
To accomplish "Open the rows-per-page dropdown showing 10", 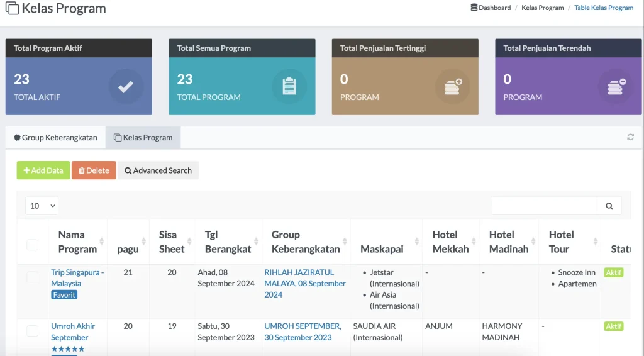I will 42,206.
